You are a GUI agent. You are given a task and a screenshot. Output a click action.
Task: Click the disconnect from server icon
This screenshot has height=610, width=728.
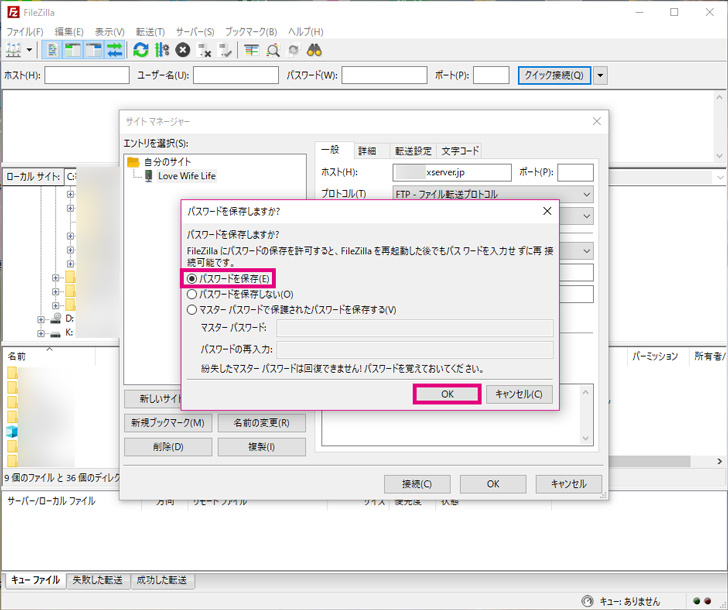(x=204, y=50)
